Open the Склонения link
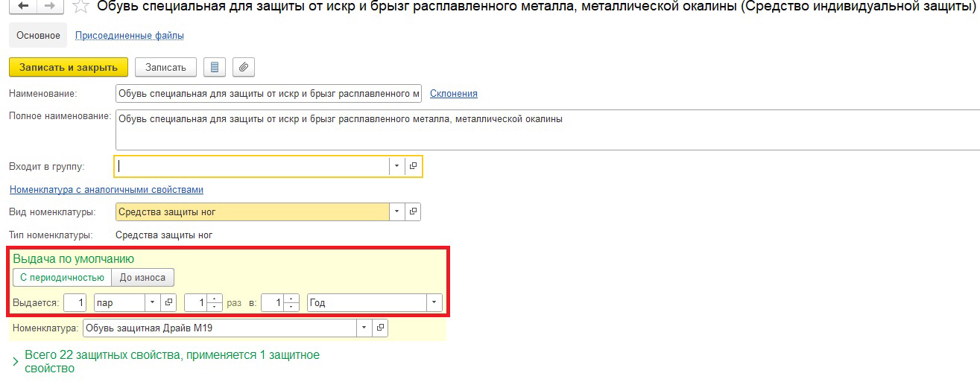 tap(454, 94)
